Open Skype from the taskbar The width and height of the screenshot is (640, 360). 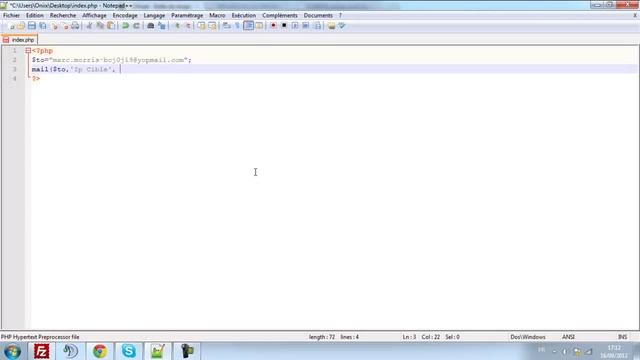coord(129,351)
